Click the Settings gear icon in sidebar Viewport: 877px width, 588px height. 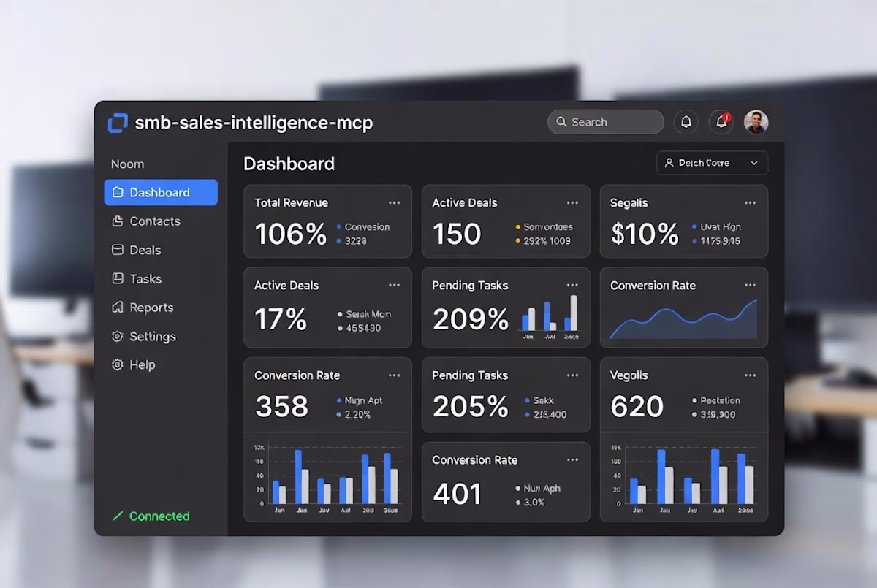click(117, 336)
